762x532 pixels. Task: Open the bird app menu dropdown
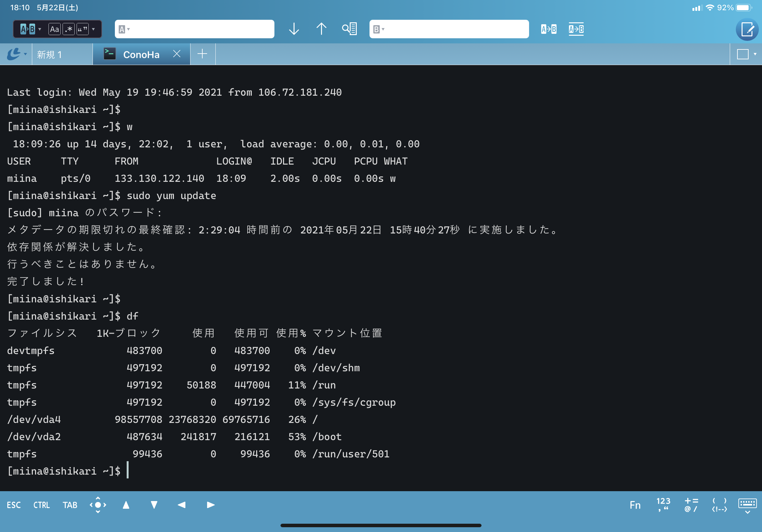click(17, 54)
